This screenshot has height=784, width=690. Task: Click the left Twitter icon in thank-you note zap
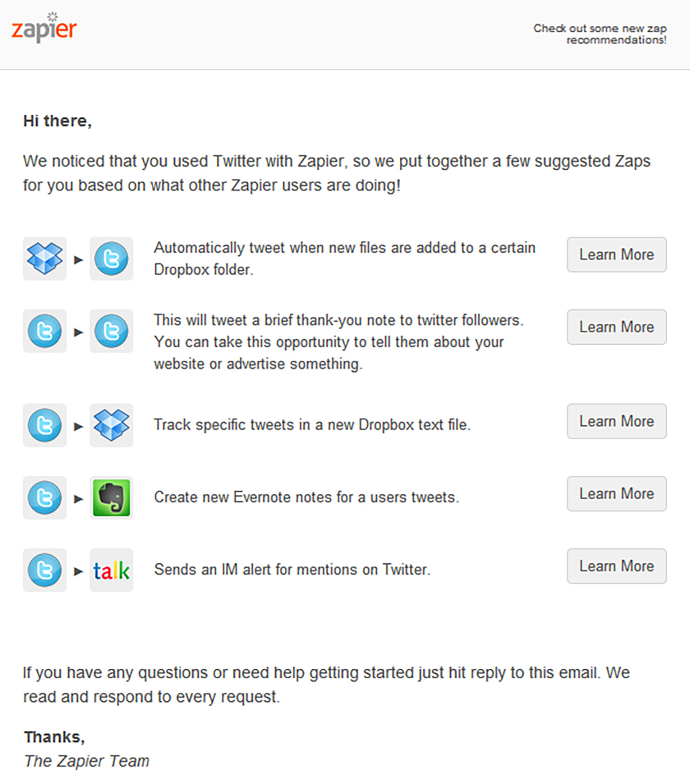point(45,331)
